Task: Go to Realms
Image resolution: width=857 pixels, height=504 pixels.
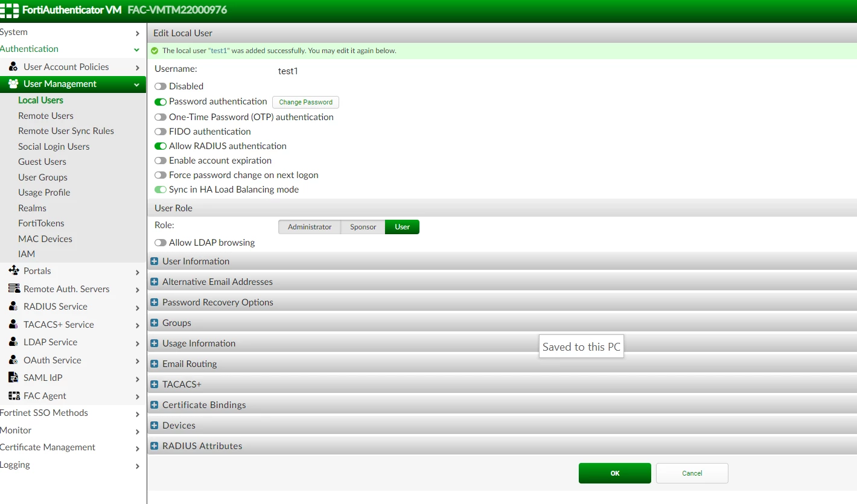Action: pyautogui.click(x=32, y=208)
